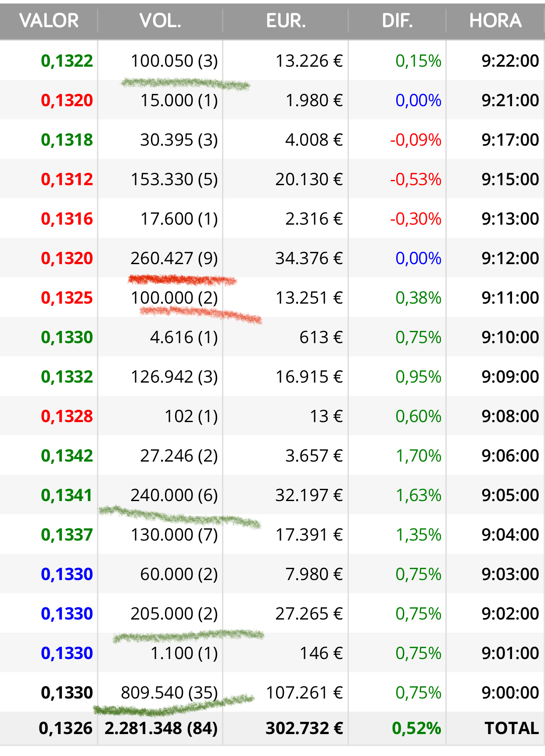Screen dimensions: 545x756
Task: Select amount 146 €
Action: [321, 653]
